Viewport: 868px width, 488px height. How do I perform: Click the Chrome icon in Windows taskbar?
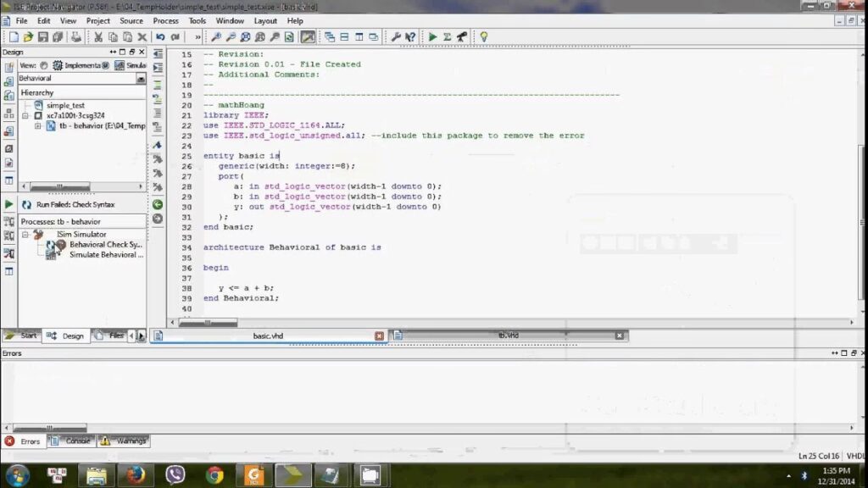[x=215, y=475]
